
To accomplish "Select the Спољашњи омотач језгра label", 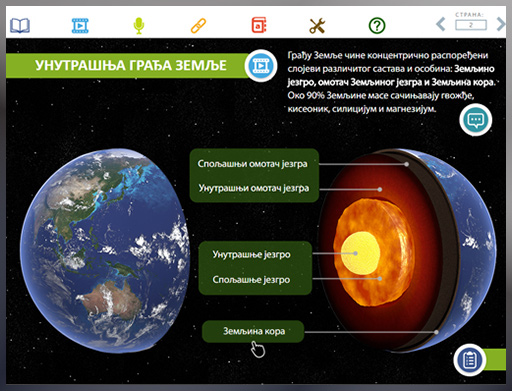I will tap(252, 164).
